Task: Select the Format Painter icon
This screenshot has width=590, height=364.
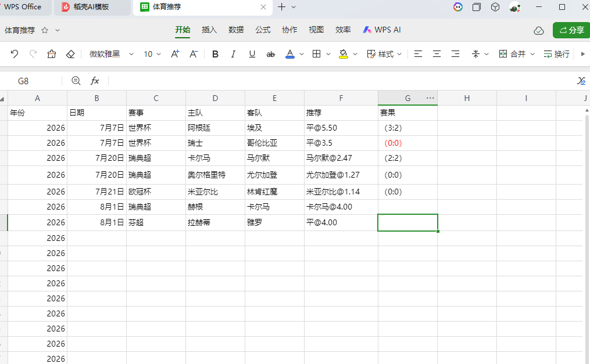Action: click(x=52, y=54)
